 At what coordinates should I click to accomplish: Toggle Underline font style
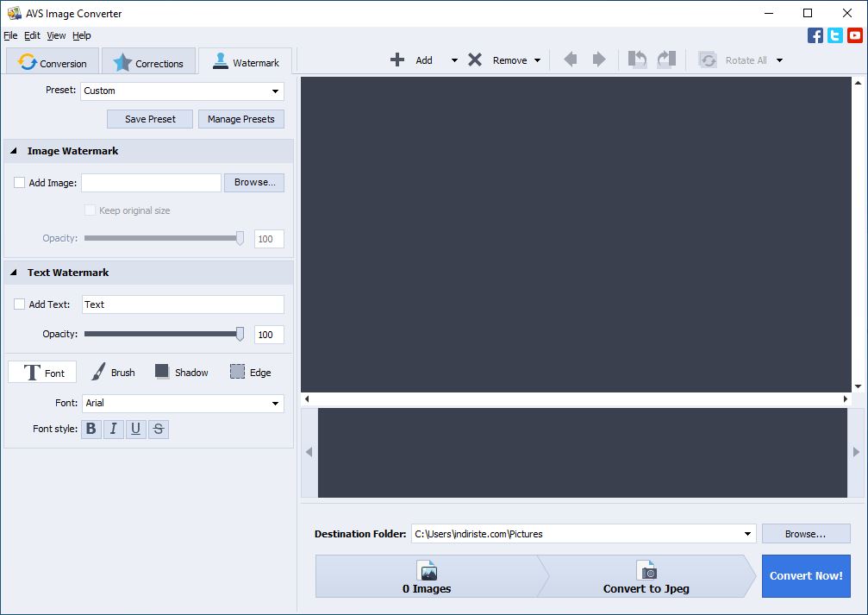135,429
